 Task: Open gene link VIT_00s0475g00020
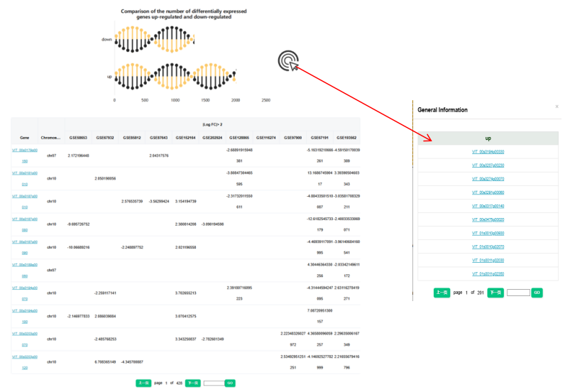pos(488,219)
